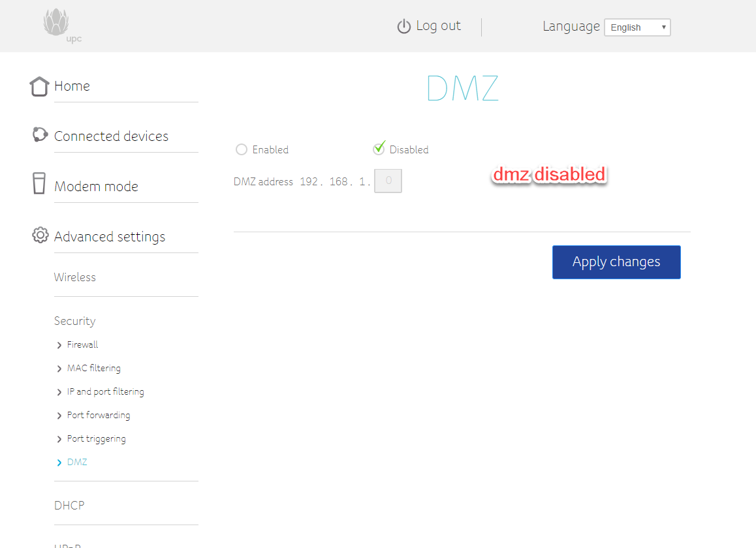Viewport: 756px width, 548px height.
Task: Click the Connected devices icon
Action: (x=40, y=135)
